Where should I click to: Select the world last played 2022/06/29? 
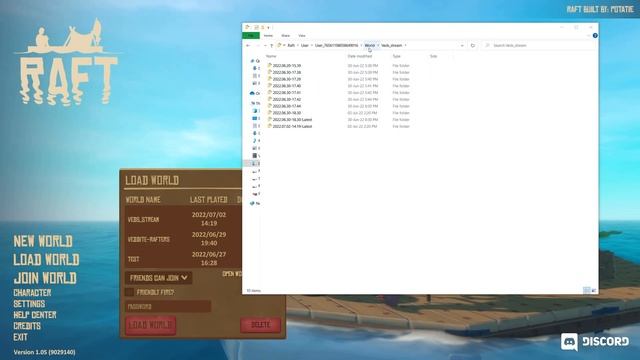tap(184, 239)
